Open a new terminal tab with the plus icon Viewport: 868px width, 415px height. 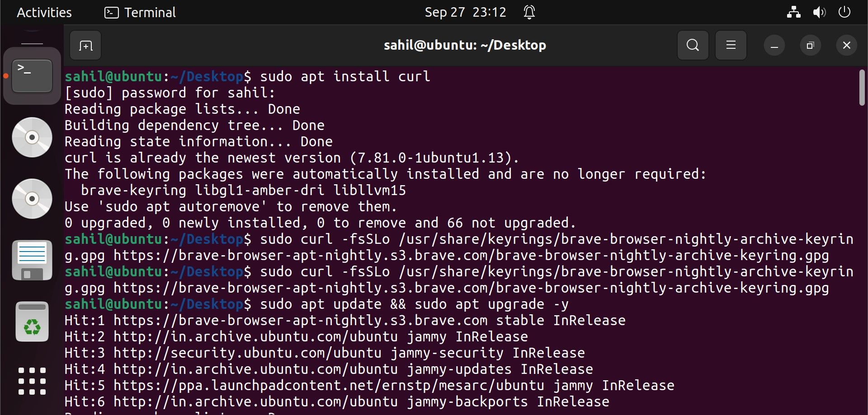85,45
